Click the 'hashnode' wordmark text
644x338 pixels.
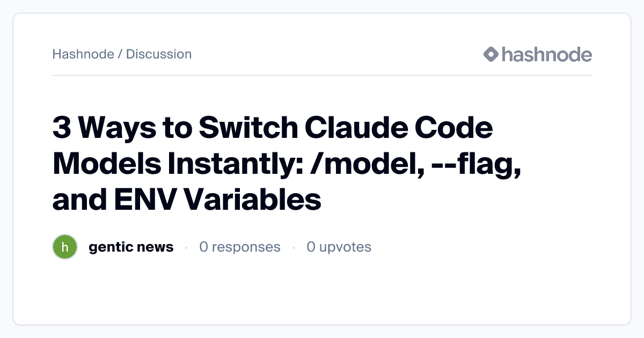pyautogui.click(x=546, y=54)
